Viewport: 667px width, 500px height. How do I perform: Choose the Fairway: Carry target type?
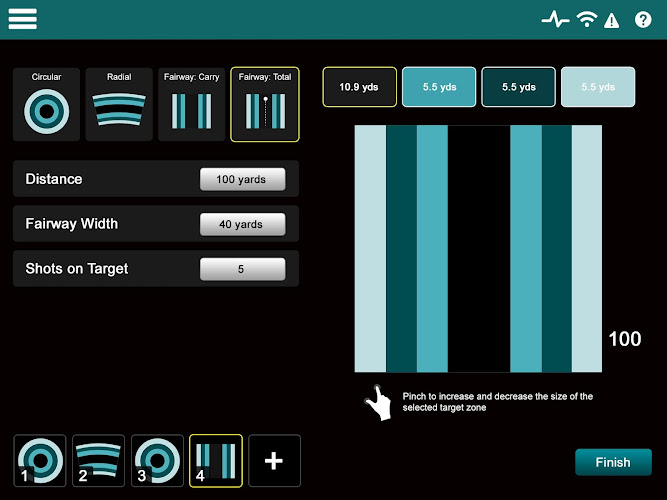point(191,104)
